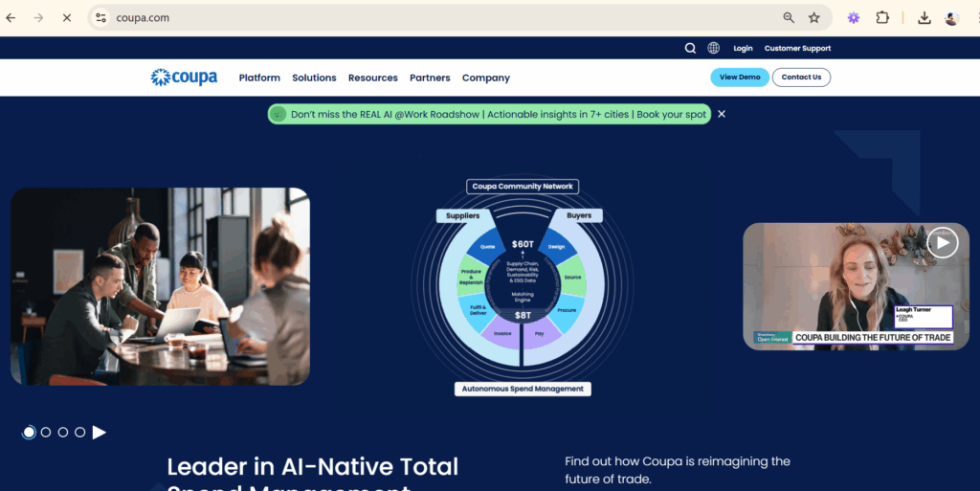Click the Contact Us button
Screen dimensions: 980x491
pyautogui.click(x=801, y=78)
